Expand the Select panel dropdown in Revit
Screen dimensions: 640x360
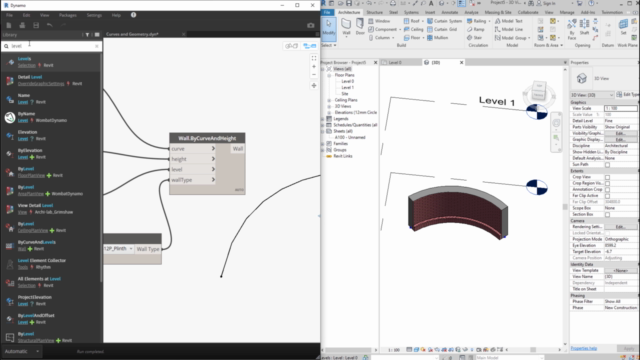point(329,45)
